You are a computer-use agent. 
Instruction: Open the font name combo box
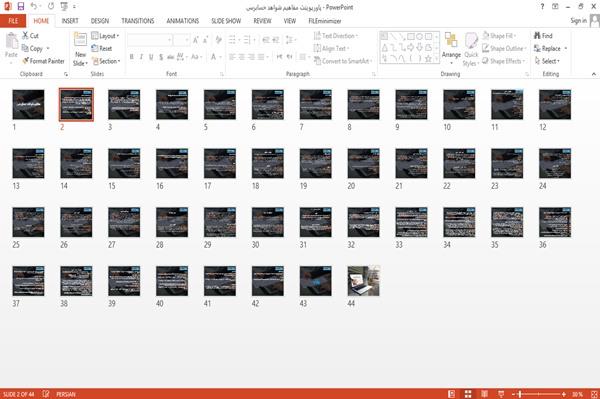coord(150,40)
